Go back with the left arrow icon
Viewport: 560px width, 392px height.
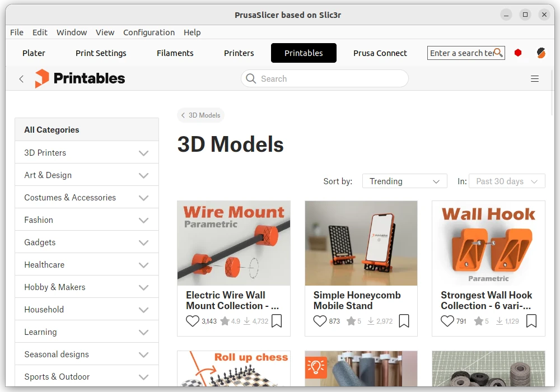(21, 79)
